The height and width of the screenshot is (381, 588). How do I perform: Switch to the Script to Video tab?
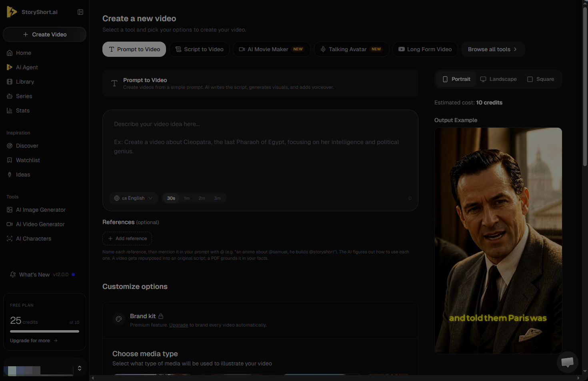200,49
